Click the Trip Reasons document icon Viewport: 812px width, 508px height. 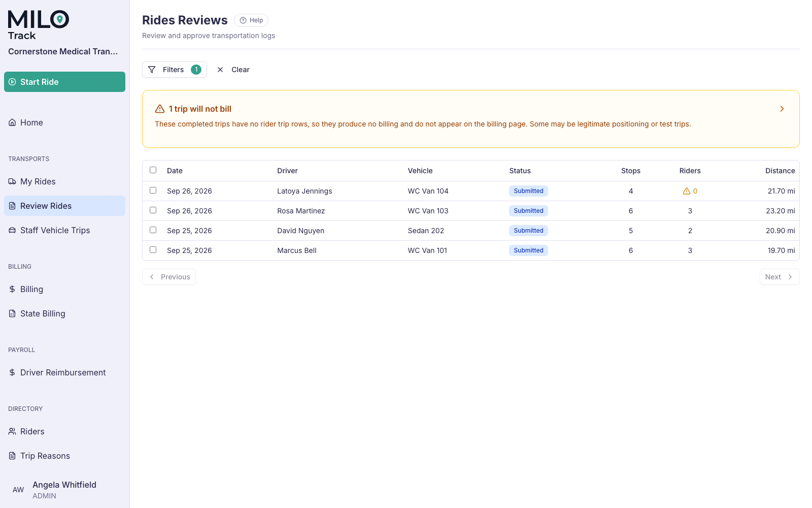click(12, 456)
